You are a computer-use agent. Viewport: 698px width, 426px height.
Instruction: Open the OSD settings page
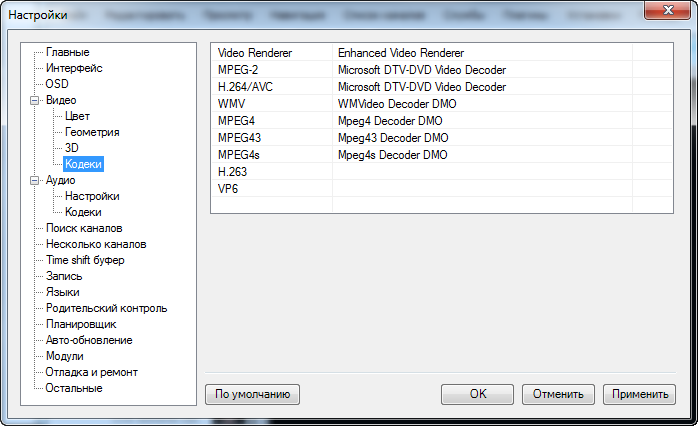pyautogui.click(x=57, y=84)
